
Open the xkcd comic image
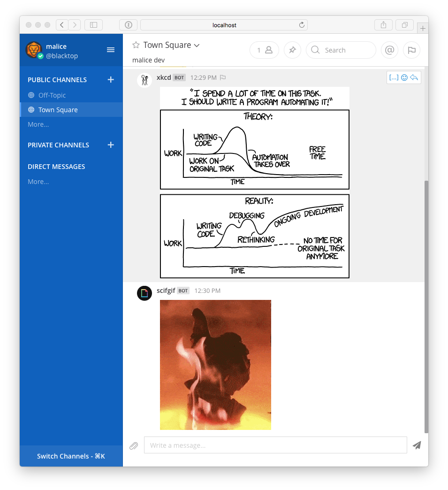pyautogui.click(x=255, y=183)
